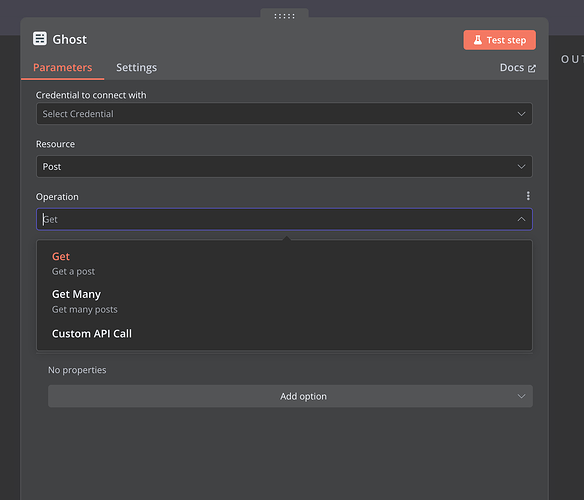Screen dimensions: 584x500
Task: Switch to the Settings tab
Action: [x=136, y=67]
